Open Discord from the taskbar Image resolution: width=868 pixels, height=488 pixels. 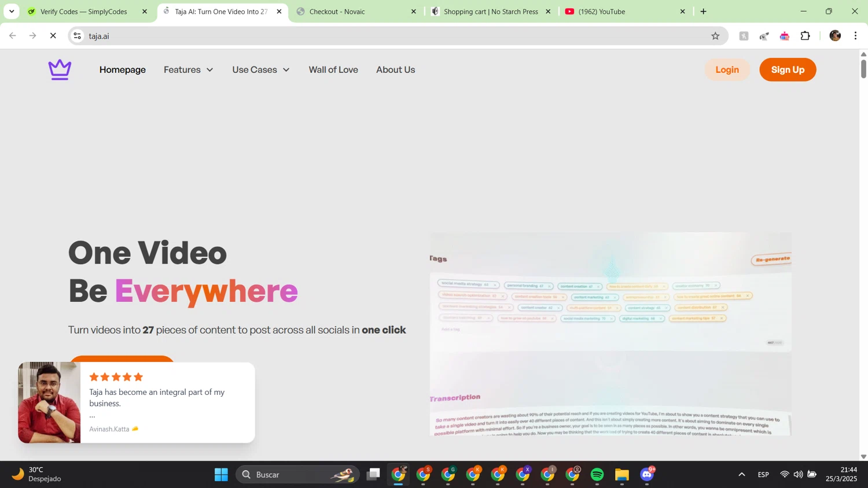point(647,475)
